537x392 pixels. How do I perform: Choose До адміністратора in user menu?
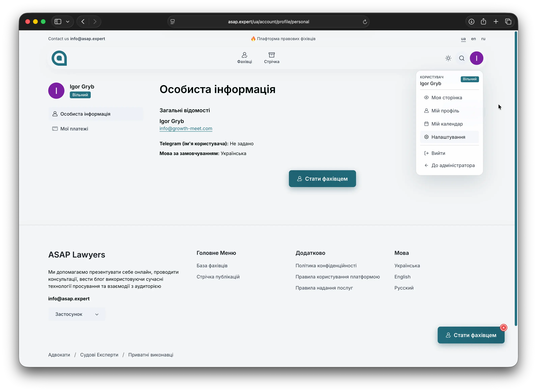[x=453, y=165]
